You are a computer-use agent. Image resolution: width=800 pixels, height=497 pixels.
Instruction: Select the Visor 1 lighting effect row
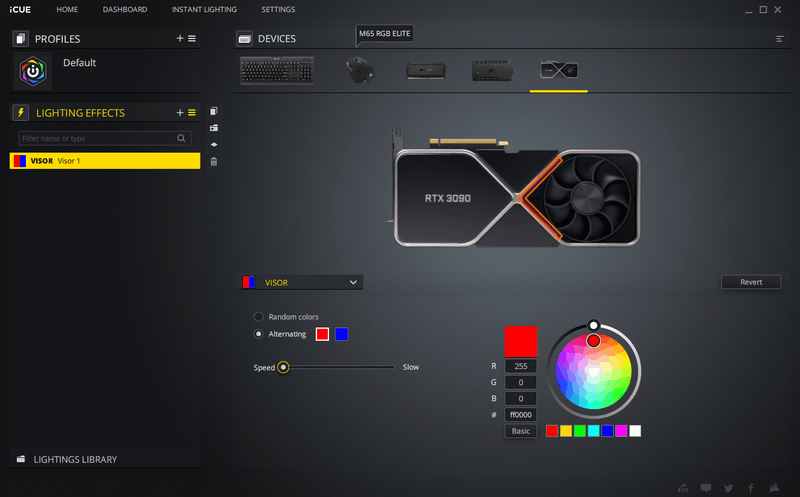(x=105, y=161)
